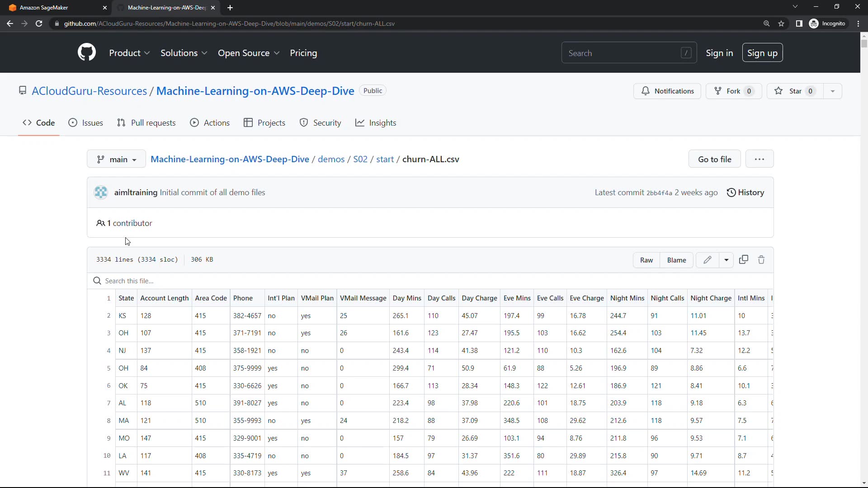Open the Raw file view
868x488 pixels.
pos(646,260)
